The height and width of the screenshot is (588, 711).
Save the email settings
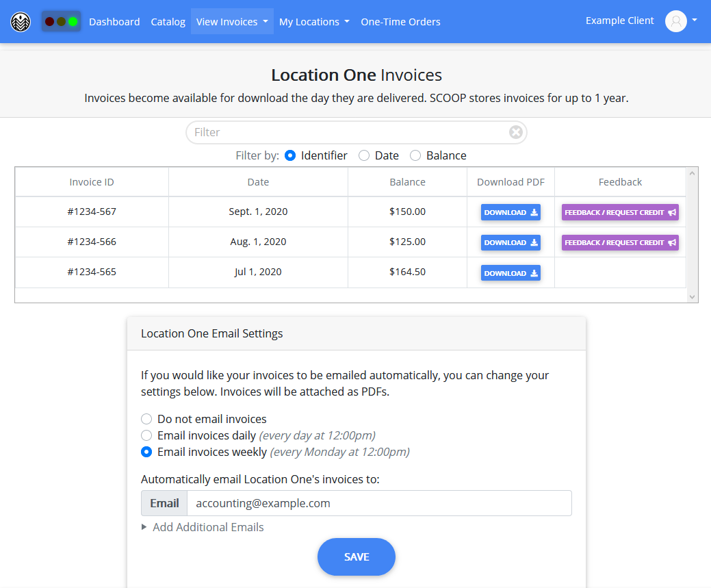(x=356, y=557)
